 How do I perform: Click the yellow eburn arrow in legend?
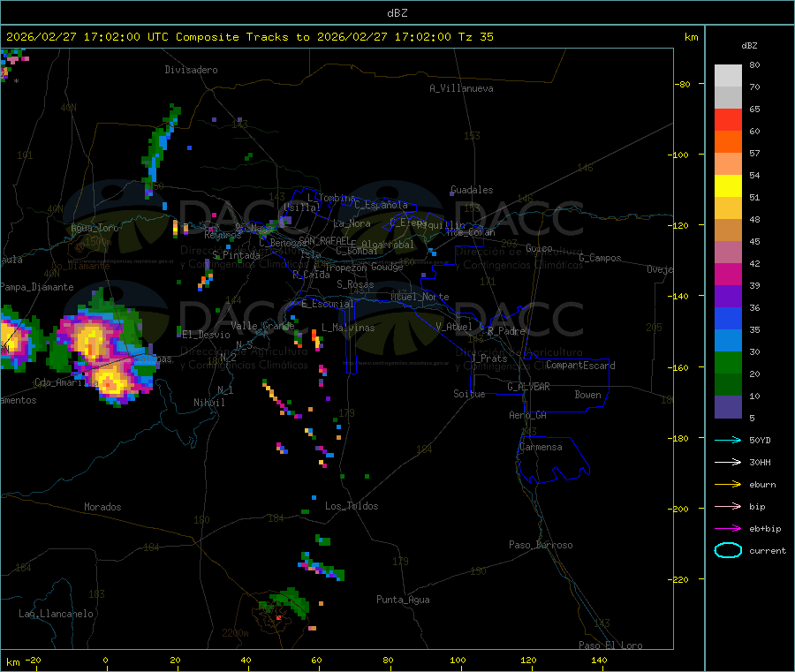coord(728,485)
